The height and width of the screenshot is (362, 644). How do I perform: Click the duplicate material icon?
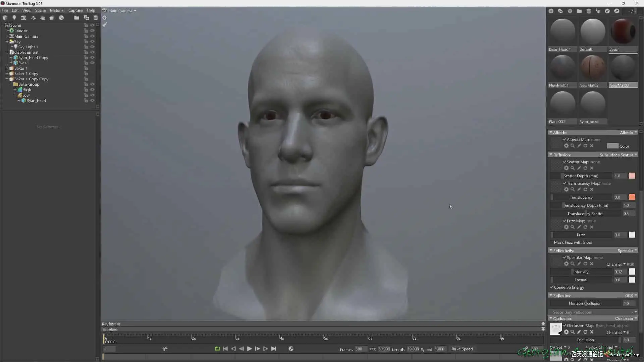(x=560, y=11)
